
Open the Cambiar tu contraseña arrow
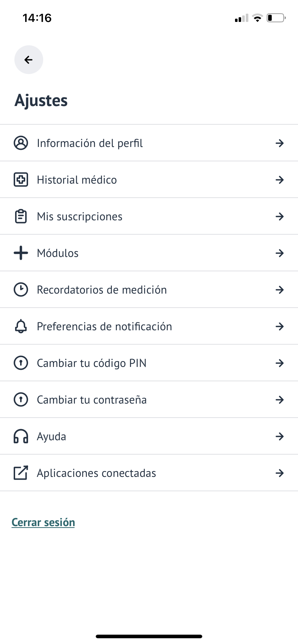(280, 400)
